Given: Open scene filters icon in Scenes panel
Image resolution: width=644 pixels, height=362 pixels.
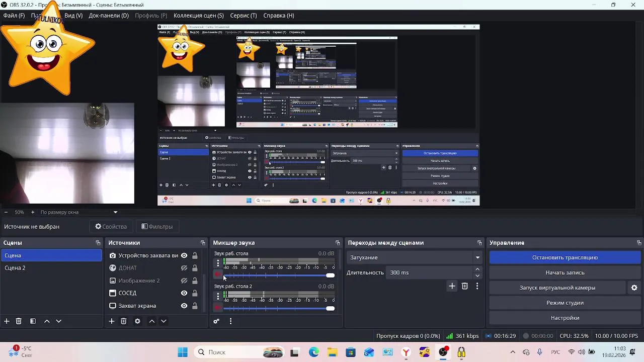Looking at the screenshot, I should [33, 321].
